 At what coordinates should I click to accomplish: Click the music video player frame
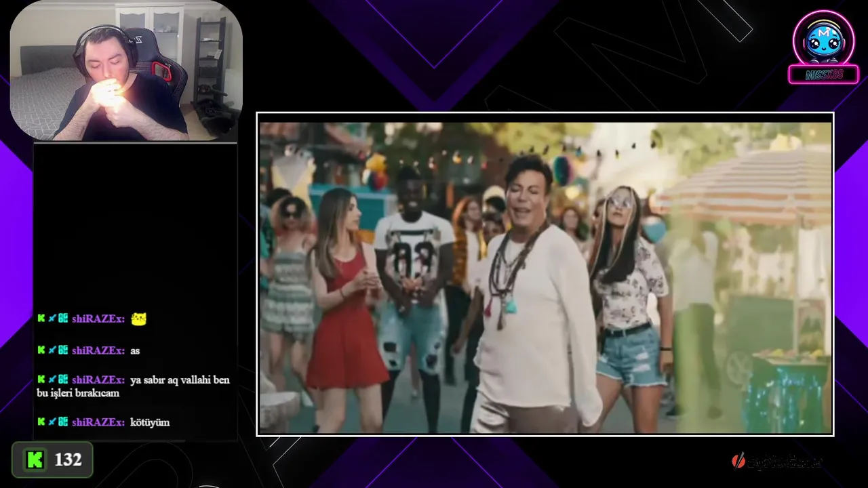tap(545, 274)
